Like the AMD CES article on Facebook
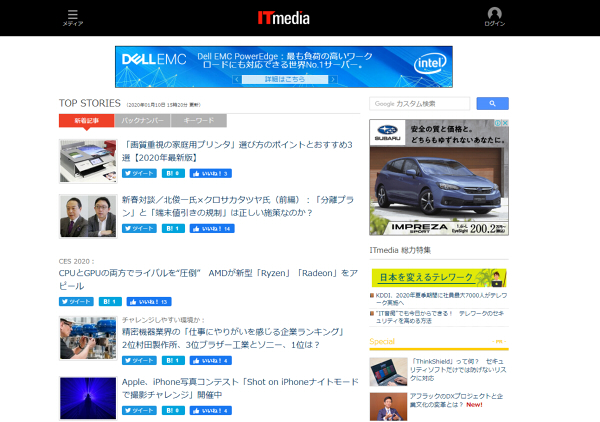Image resolution: width=600 pixels, height=422 pixels. coord(149,301)
